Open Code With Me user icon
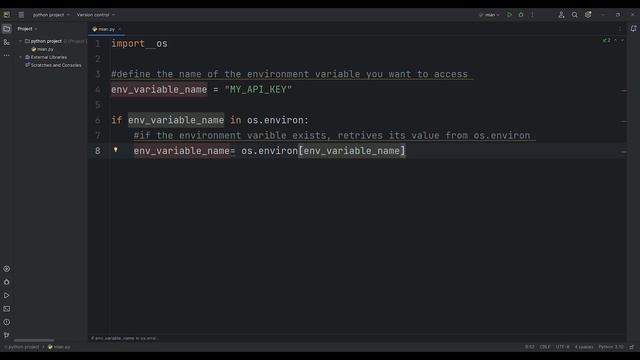This screenshot has width=640, height=360. [x=561, y=15]
